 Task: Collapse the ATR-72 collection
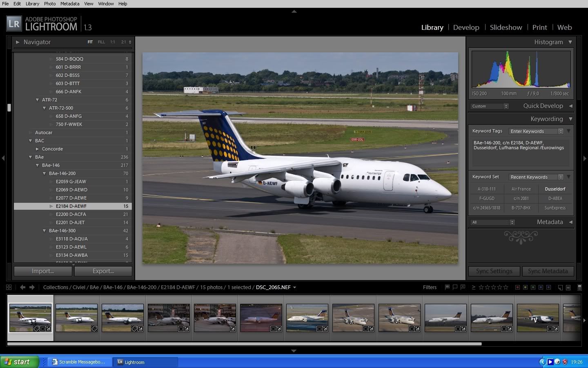click(x=38, y=100)
